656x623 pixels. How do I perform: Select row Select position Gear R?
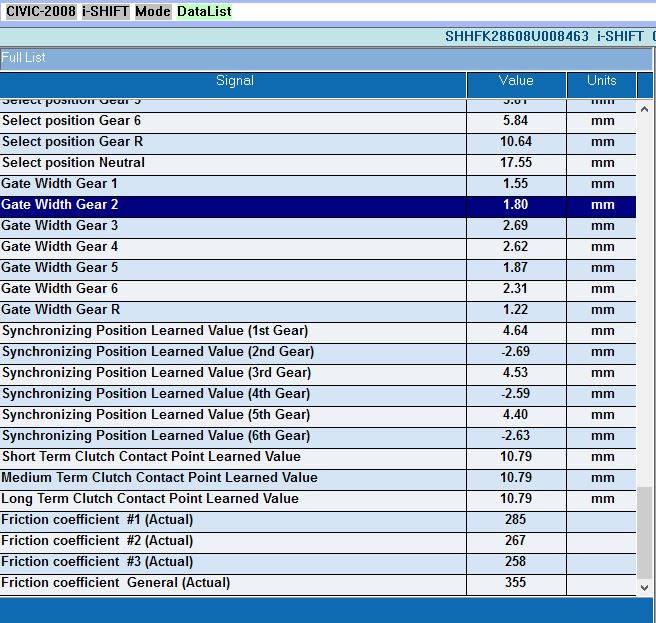(318, 144)
